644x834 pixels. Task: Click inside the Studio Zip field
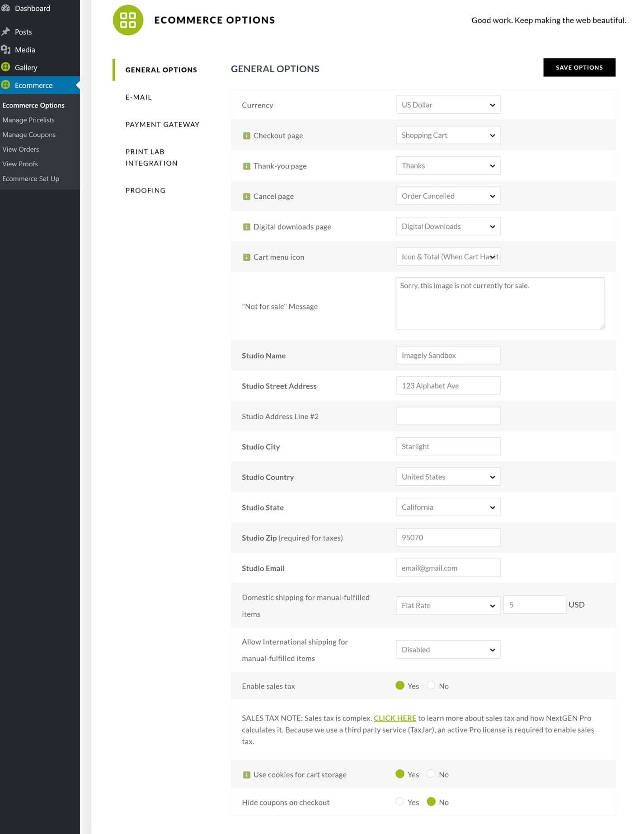tap(448, 537)
